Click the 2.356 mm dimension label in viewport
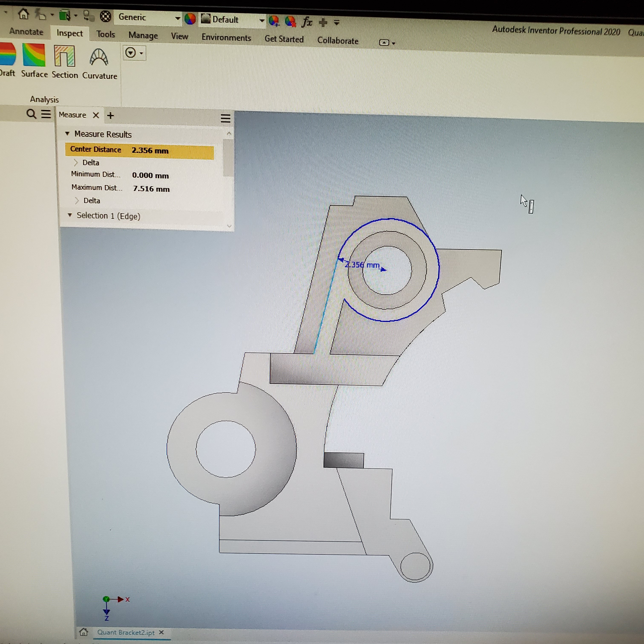The height and width of the screenshot is (644, 644). [362, 265]
